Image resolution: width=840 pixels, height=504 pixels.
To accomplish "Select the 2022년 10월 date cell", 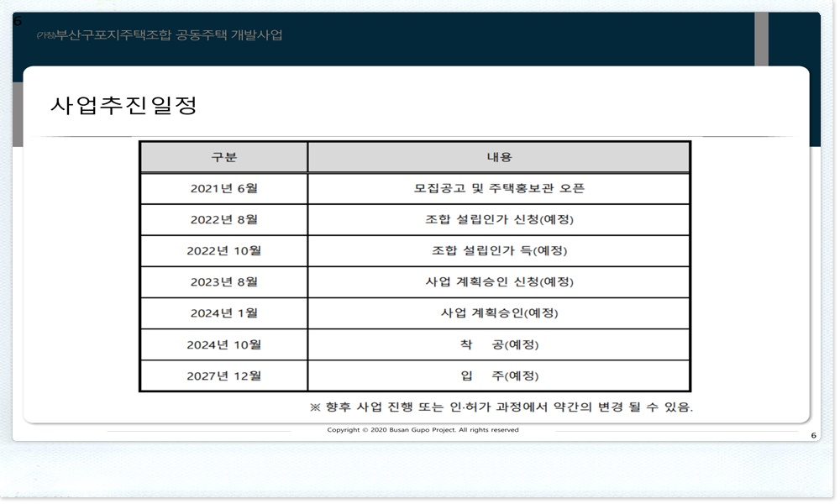I will point(224,250).
